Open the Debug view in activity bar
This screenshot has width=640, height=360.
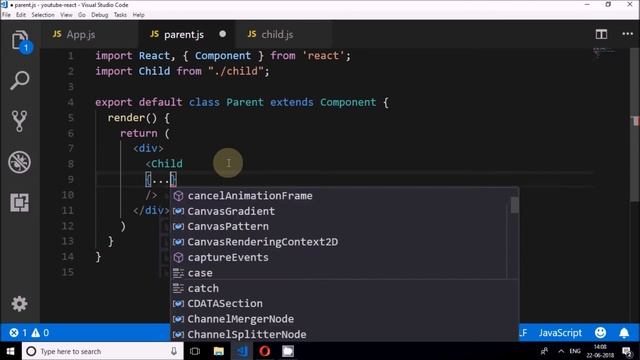(20, 162)
